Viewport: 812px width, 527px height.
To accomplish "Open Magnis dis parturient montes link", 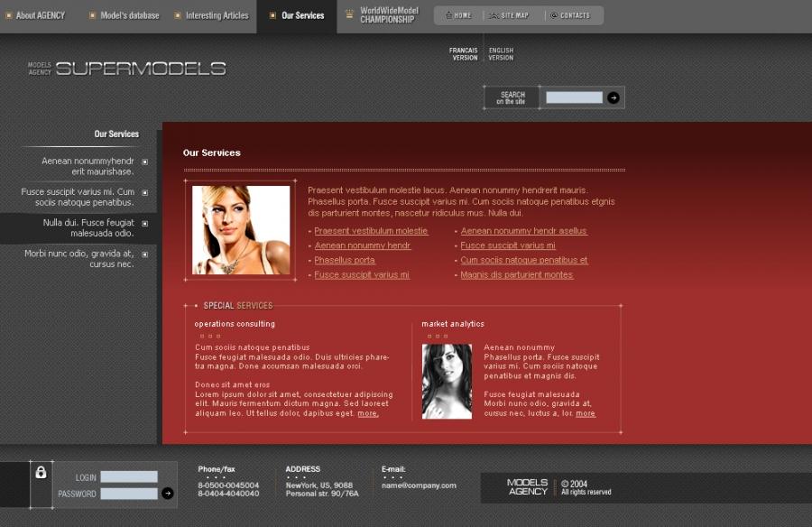I will click(516, 275).
